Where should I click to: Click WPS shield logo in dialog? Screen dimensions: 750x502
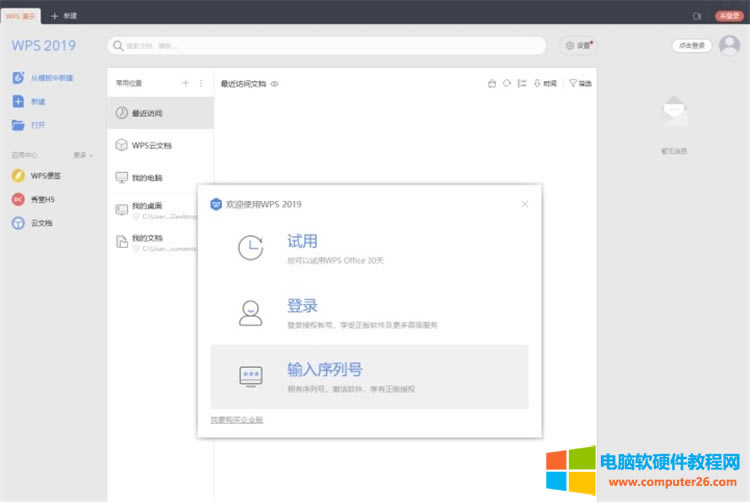pyautogui.click(x=216, y=204)
